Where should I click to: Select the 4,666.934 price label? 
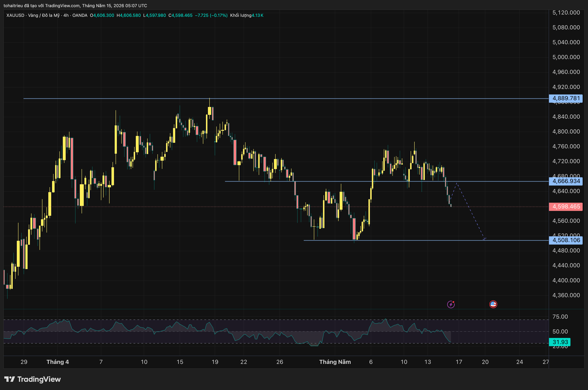[566, 181]
